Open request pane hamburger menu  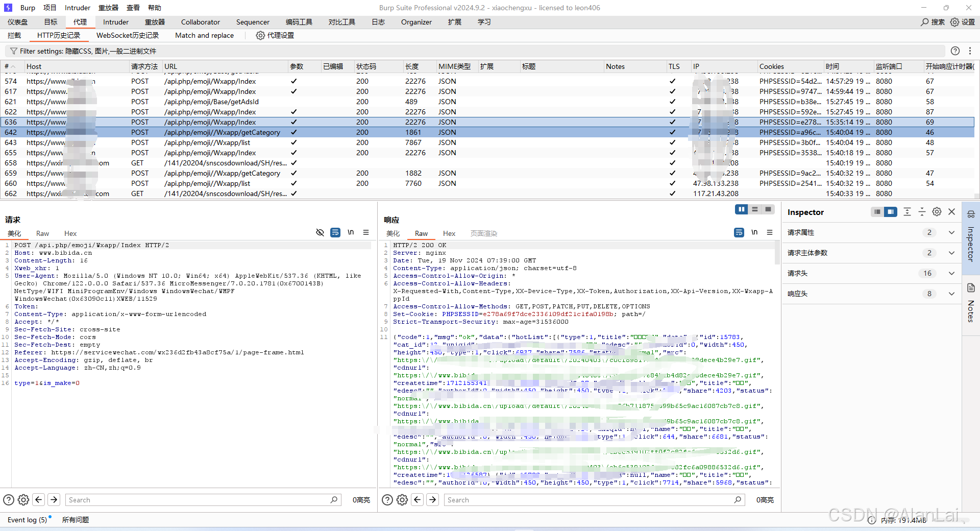tap(366, 232)
